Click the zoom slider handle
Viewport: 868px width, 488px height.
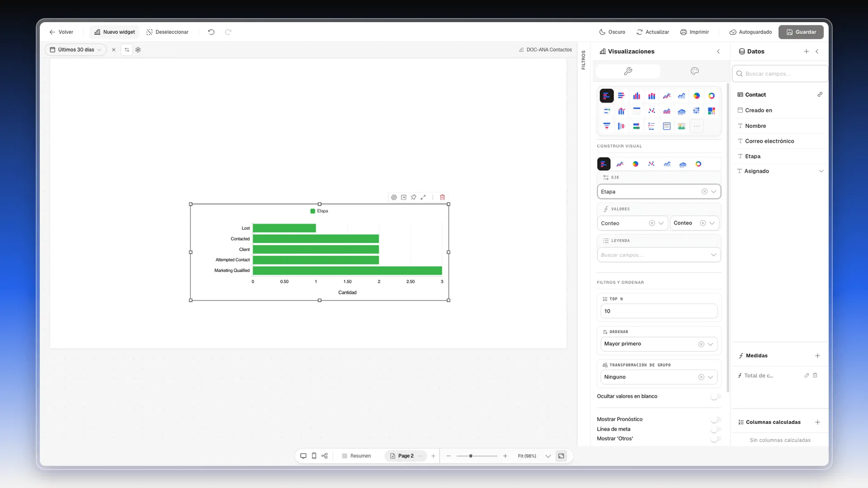[471, 456]
